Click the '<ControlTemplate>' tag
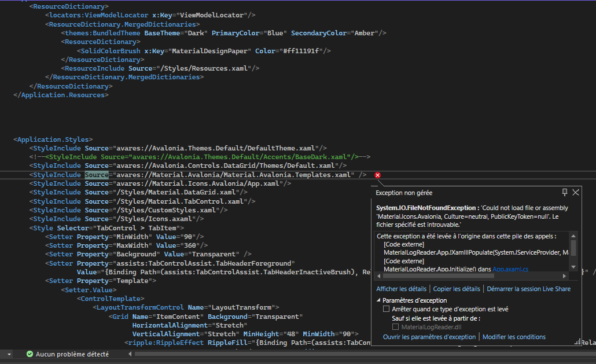Viewport: 596px width, 364px height. [x=111, y=299]
